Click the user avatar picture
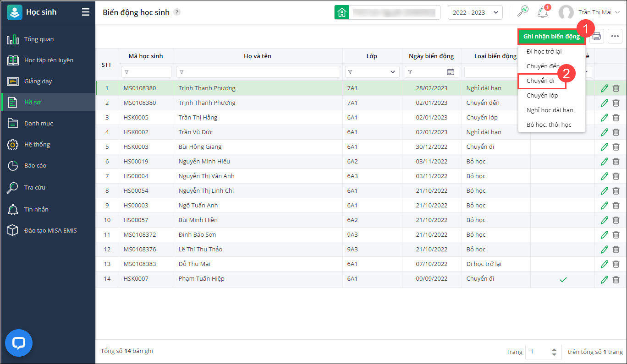Viewport: 627px width, 364px height. pos(566,12)
